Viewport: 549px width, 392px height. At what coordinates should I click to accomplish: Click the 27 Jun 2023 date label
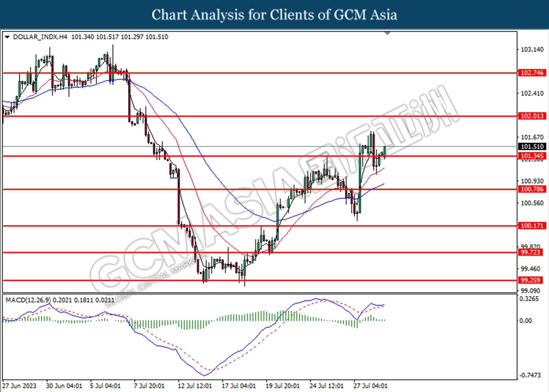[19, 386]
